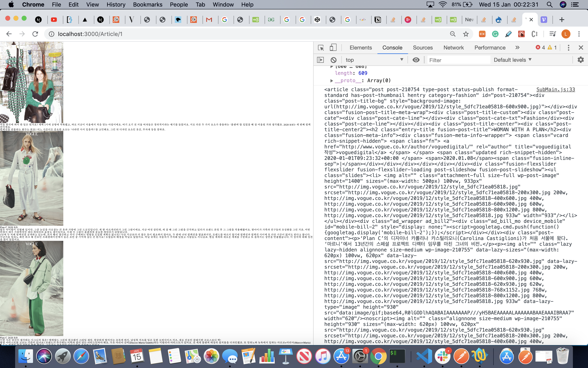
Task: Open a new browser tab
Action: click(x=562, y=20)
